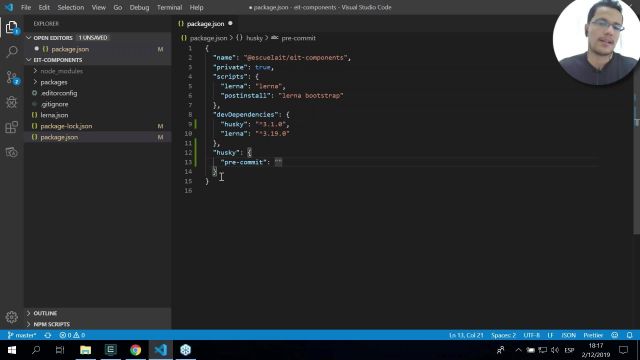The height and width of the screenshot is (360, 640).
Task: Open the Manage gear icon
Action: [x=12, y=317]
